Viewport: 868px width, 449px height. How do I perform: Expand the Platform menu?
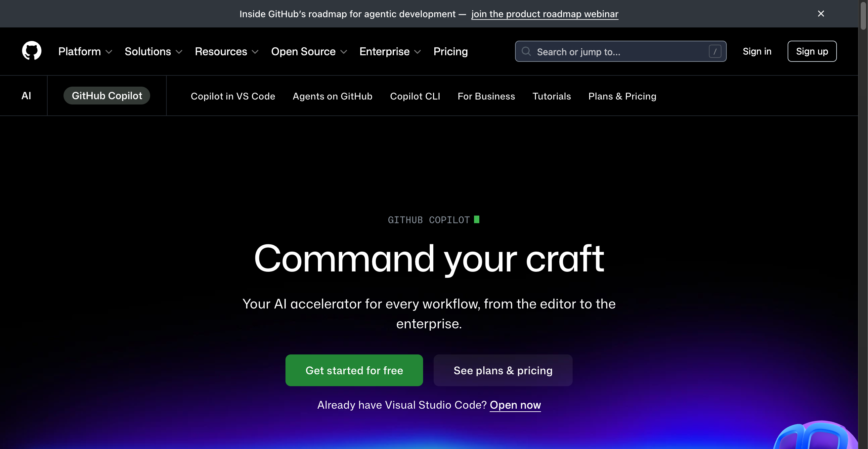(85, 52)
